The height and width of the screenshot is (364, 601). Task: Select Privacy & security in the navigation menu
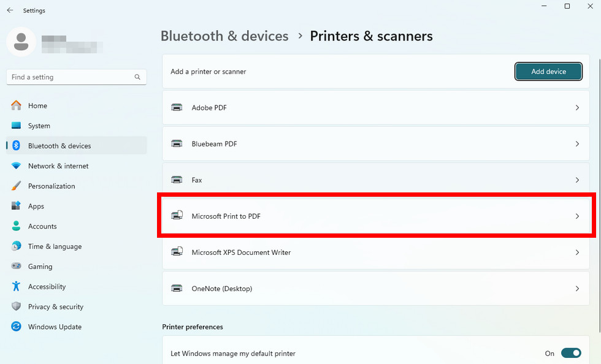click(x=15, y=306)
